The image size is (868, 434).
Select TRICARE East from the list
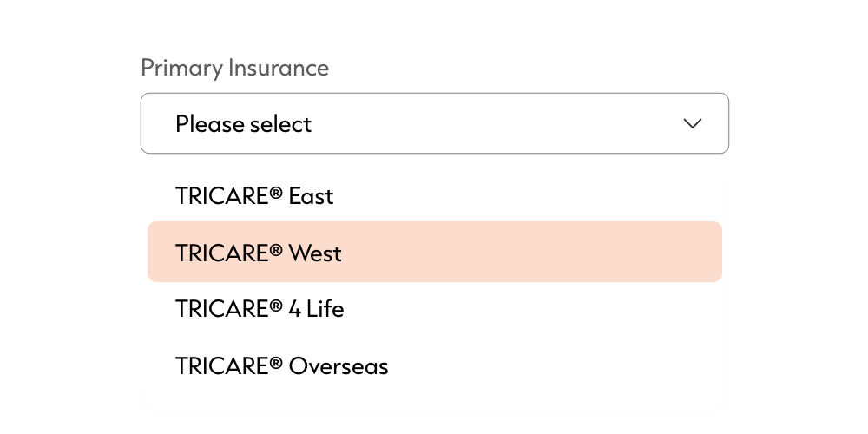(x=254, y=196)
